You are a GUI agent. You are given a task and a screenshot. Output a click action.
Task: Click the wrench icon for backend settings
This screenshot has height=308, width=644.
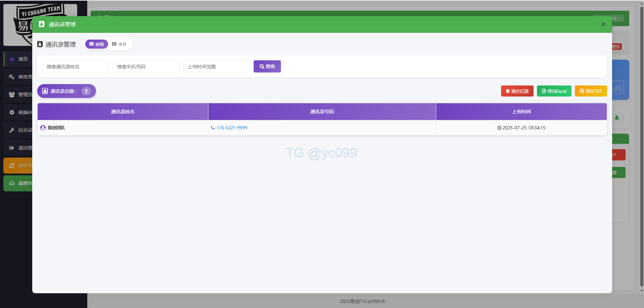(x=12, y=130)
